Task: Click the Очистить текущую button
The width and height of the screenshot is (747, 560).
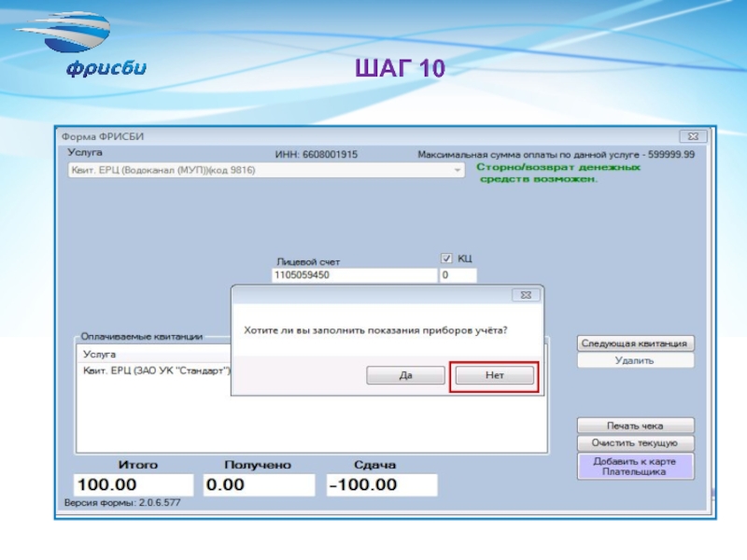Action: [636, 442]
